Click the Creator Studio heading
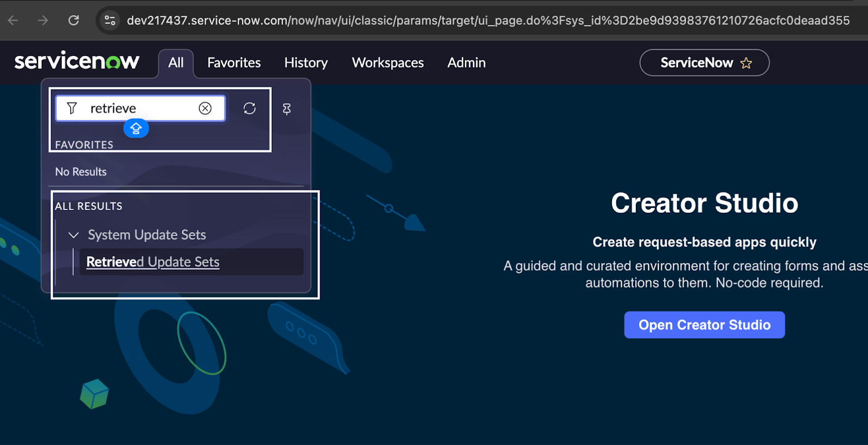 click(704, 203)
